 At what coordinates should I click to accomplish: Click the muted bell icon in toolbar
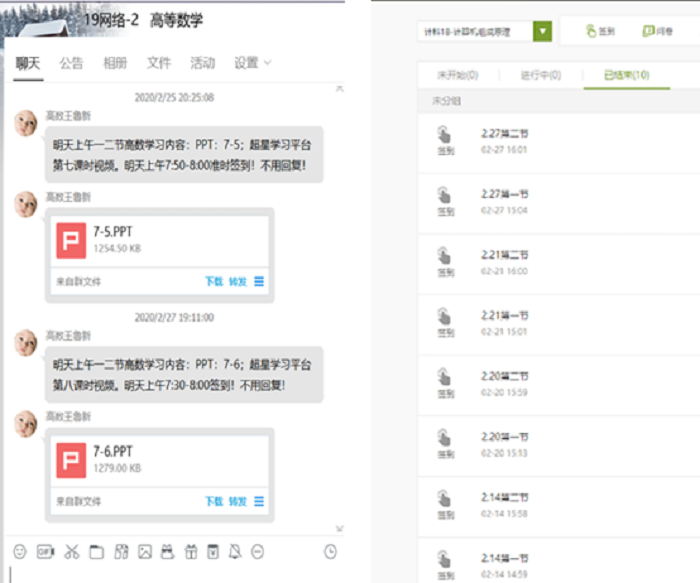[235, 551]
